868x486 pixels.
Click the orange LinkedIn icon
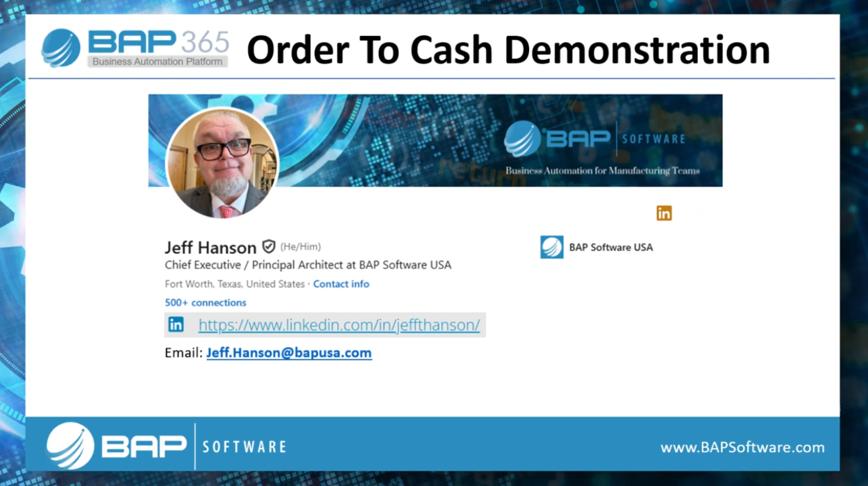tap(664, 213)
